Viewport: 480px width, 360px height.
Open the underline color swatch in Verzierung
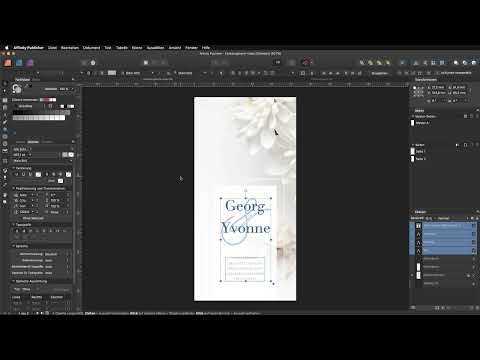(x=38, y=174)
